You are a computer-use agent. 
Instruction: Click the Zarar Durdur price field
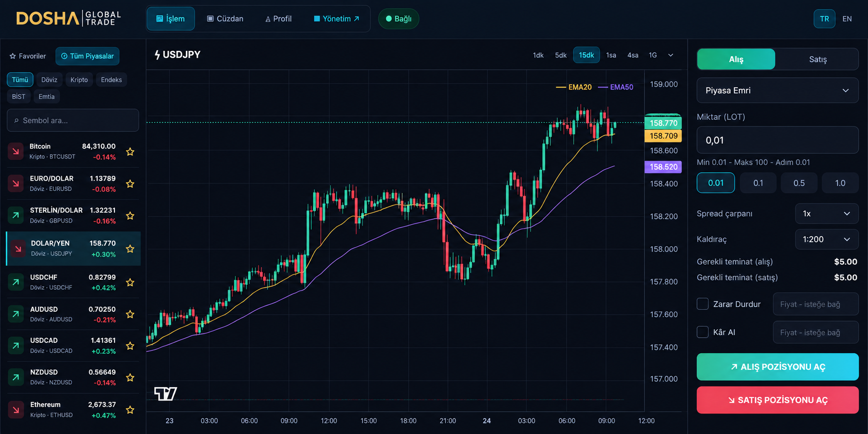816,304
